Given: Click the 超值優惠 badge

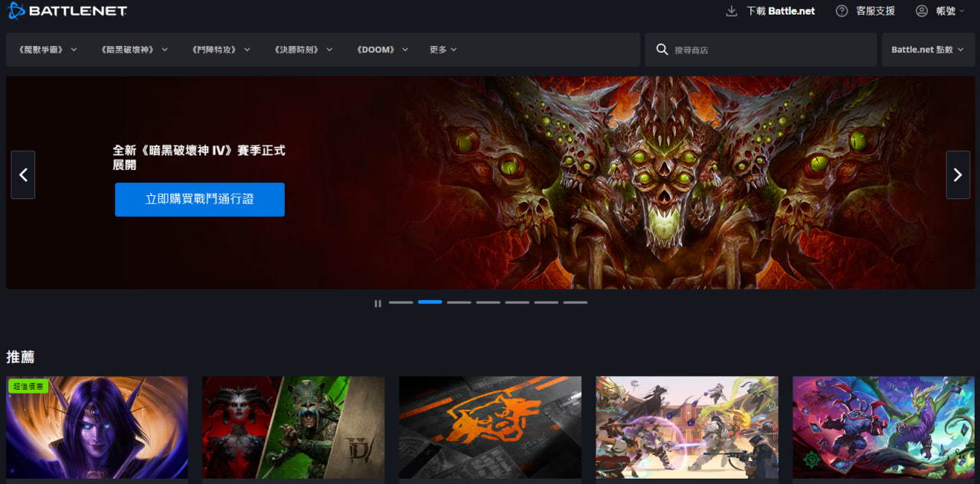Looking at the screenshot, I should (28, 386).
